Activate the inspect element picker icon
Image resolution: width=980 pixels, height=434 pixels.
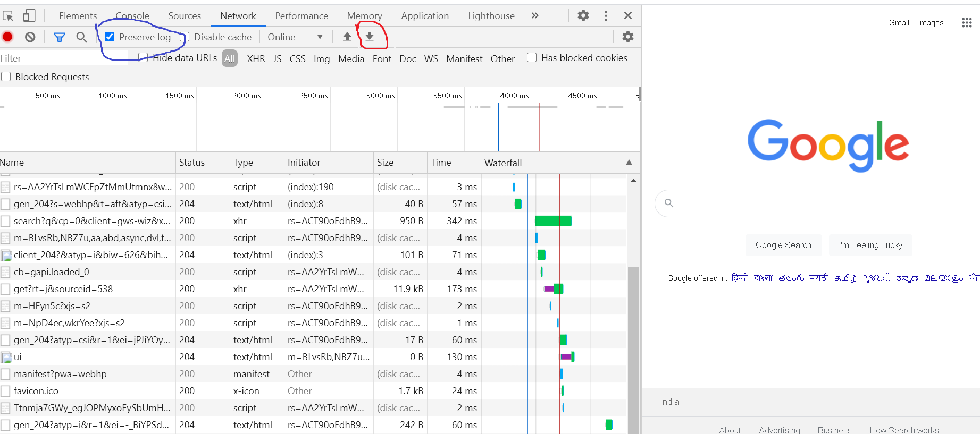(8, 16)
